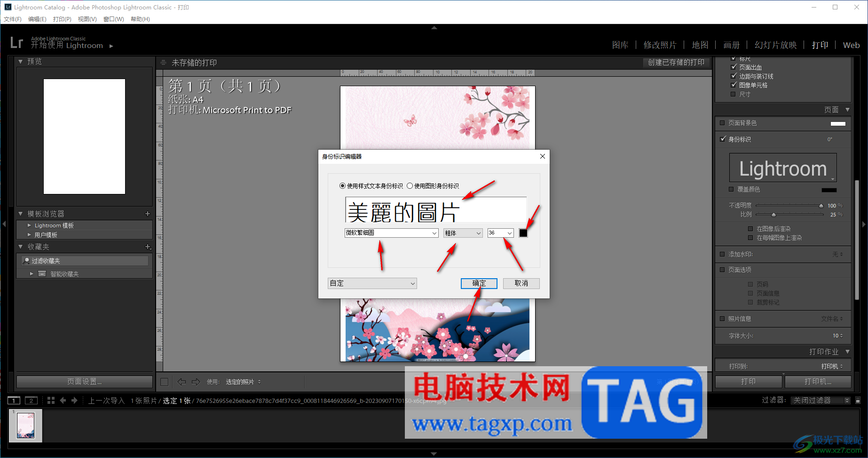Image resolution: width=868 pixels, height=458 pixels.
Task: Enable the 覆盖颜色 checkbox
Action: coord(731,189)
